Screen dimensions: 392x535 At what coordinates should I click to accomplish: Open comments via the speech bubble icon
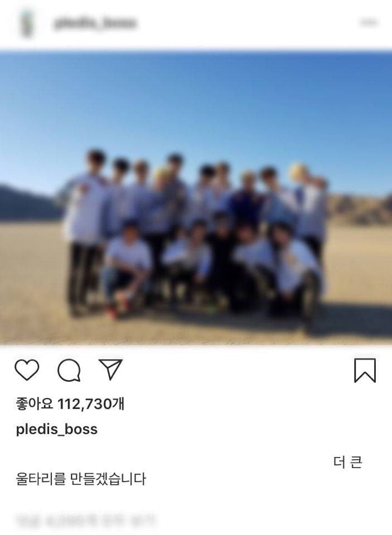(69, 370)
